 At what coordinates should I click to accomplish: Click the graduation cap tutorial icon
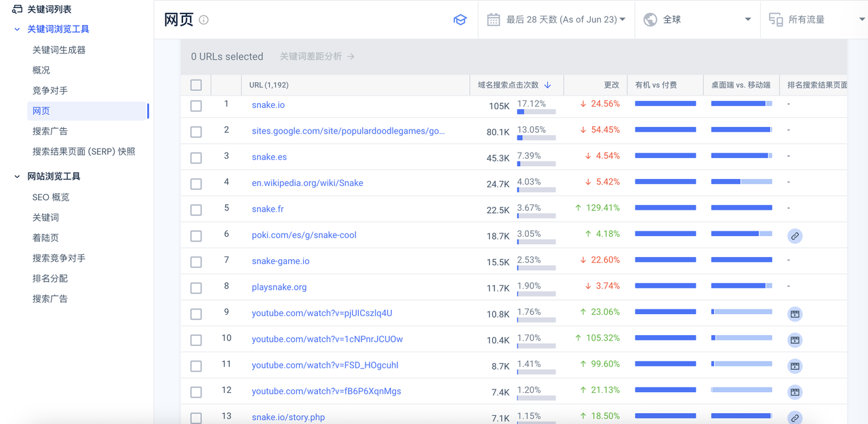[460, 20]
